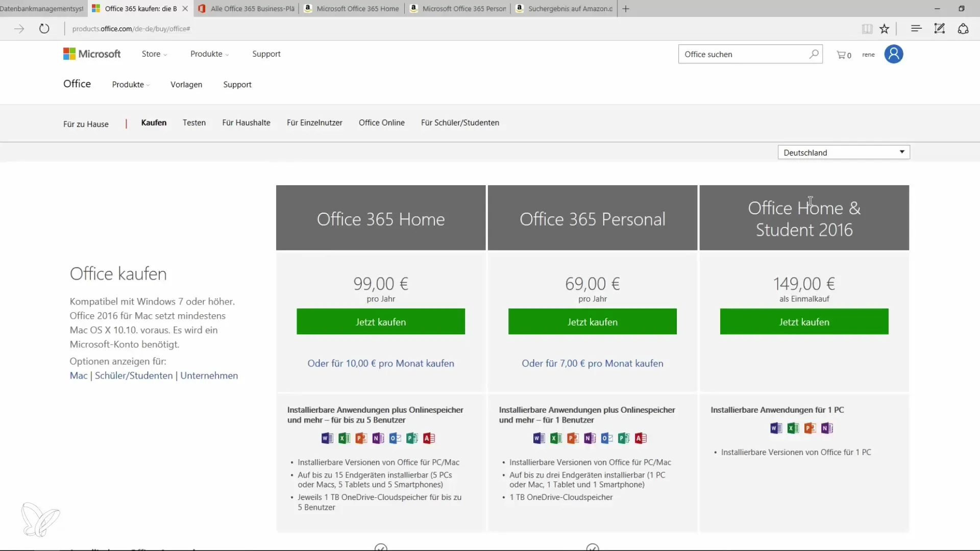
Task: Open the user account avatar
Action: pyautogui.click(x=894, y=54)
